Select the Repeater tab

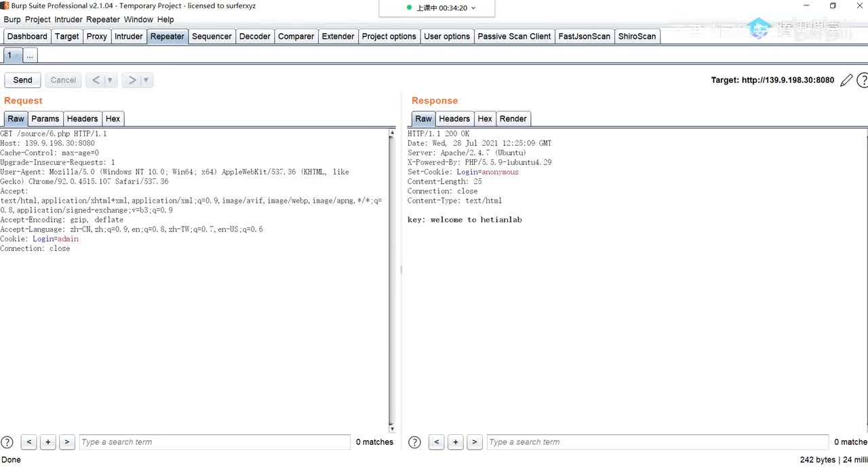tap(167, 37)
